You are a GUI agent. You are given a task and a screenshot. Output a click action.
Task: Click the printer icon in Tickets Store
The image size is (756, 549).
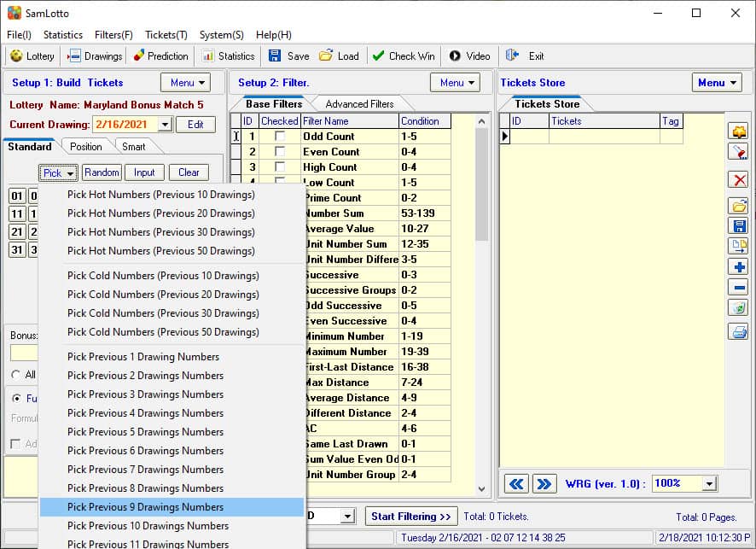(x=739, y=332)
